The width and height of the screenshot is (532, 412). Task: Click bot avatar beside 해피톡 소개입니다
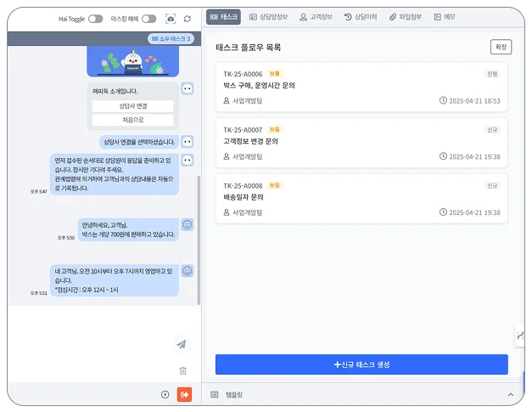188,89
